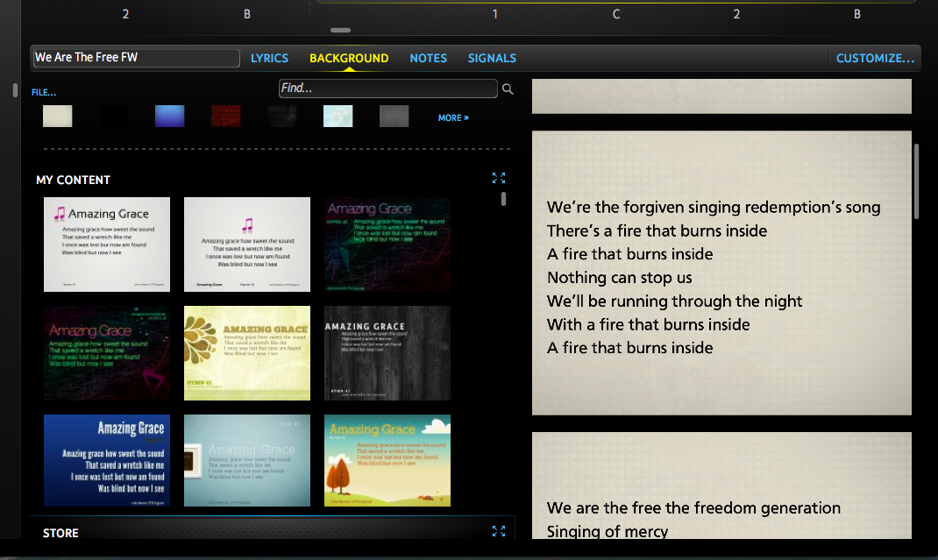This screenshot has width=938, height=560.
Task: Choose the solid black background swatch
Action: tap(114, 116)
